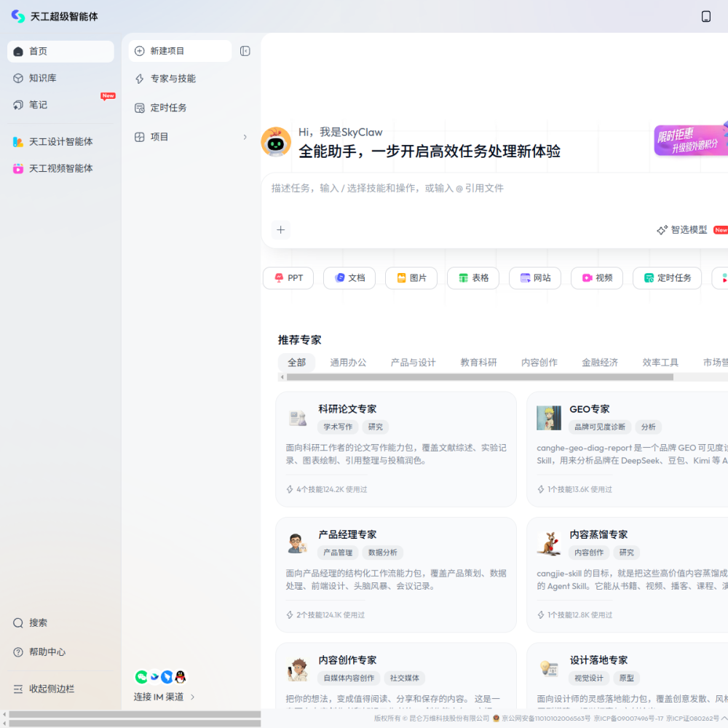728x728 pixels.
Task: Open 帮助中心 help center
Action: pyautogui.click(x=60, y=652)
